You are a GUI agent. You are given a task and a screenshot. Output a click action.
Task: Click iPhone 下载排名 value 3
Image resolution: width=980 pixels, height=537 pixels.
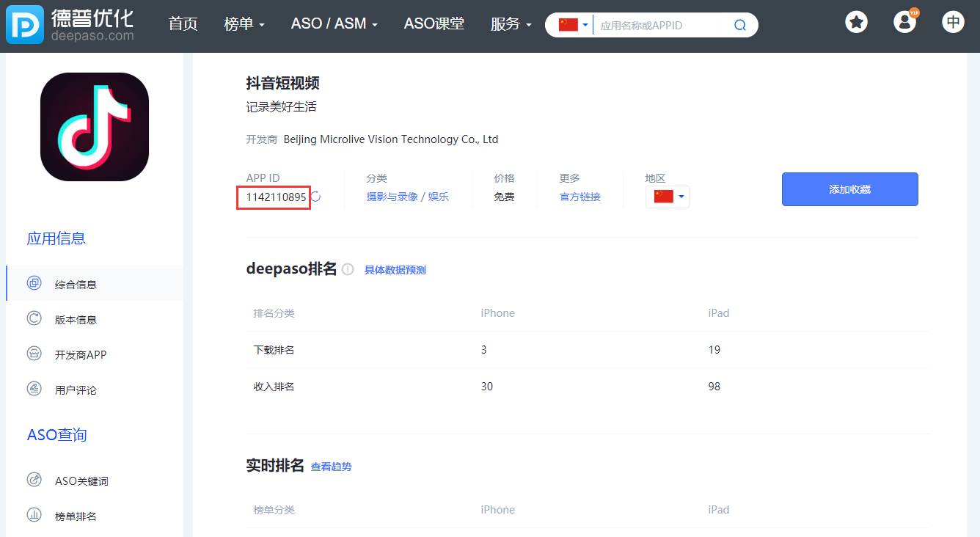483,349
